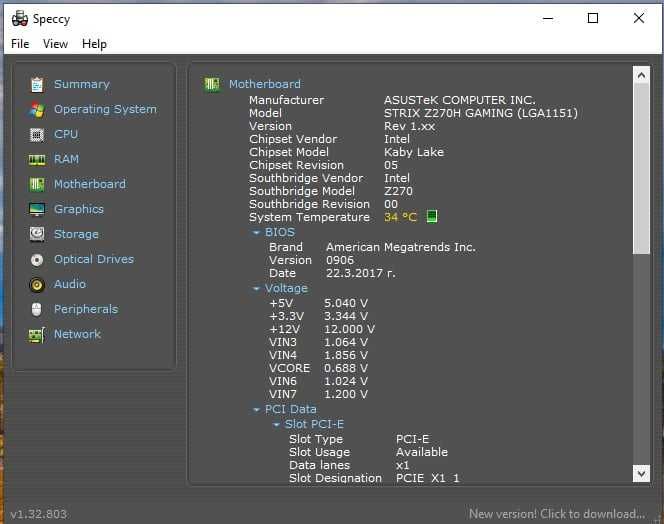Click the Rev 1.xx version value
664x524 pixels.
409,126
